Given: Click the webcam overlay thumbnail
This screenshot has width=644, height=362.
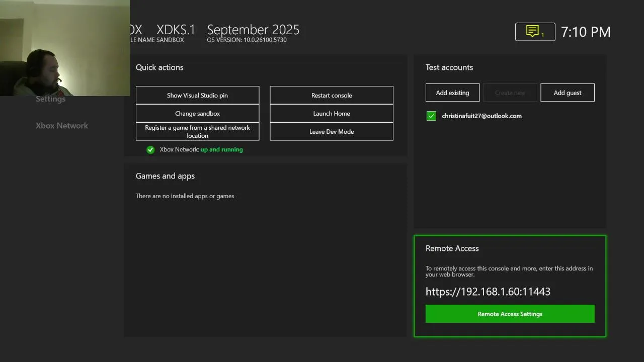Looking at the screenshot, I should click(x=64, y=48).
